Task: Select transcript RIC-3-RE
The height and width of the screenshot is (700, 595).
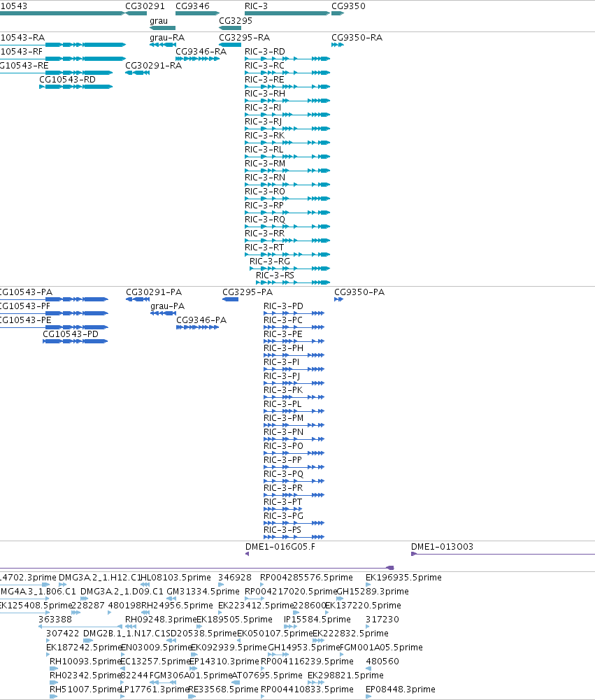Action: pyautogui.click(x=287, y=87)
